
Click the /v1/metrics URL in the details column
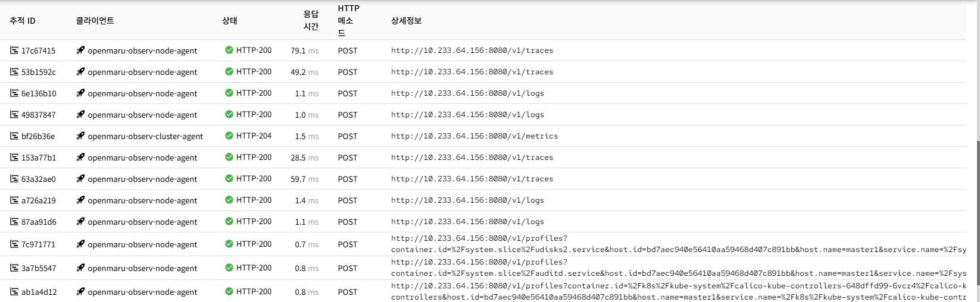(475, 136)
